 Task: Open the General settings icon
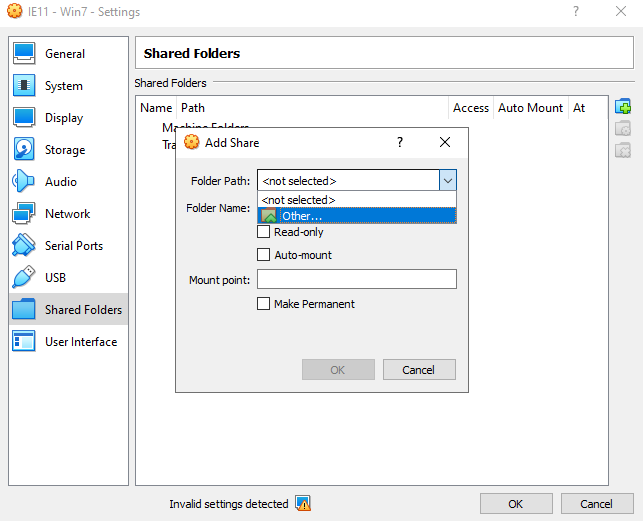[x=24, y=54]
